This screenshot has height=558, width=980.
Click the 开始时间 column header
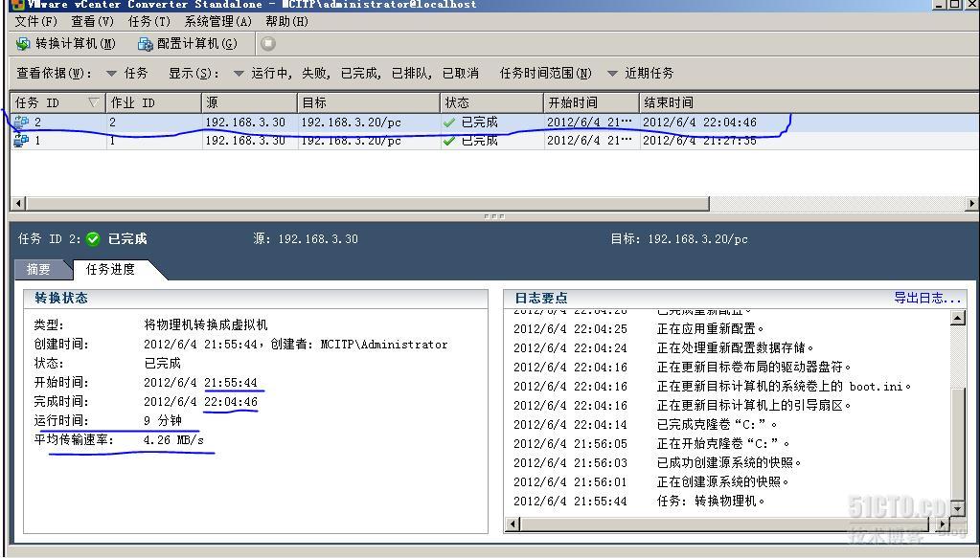pos(591,102)
